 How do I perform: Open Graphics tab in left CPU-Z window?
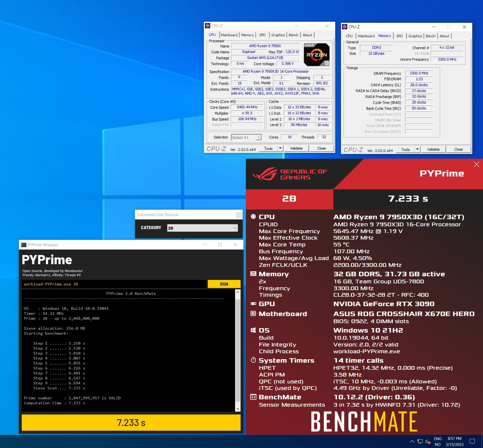[278, 35]
